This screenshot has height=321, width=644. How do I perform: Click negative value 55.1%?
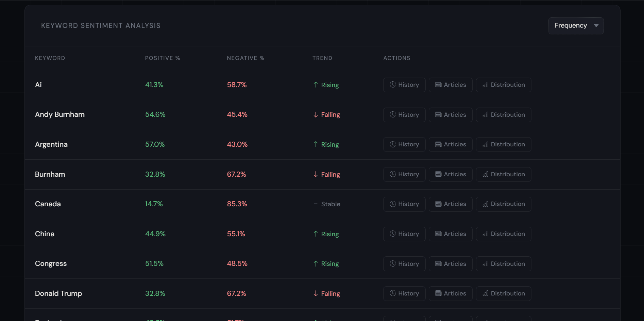click(x=236, y=234)
